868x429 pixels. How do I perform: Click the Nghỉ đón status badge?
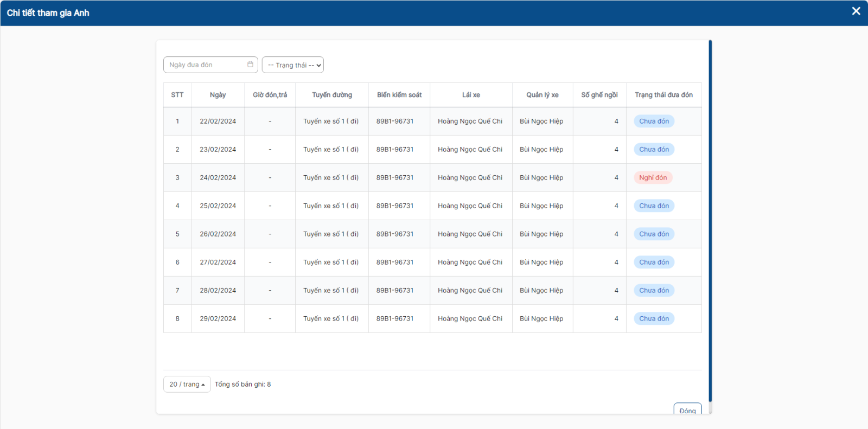tap(653, 178)
